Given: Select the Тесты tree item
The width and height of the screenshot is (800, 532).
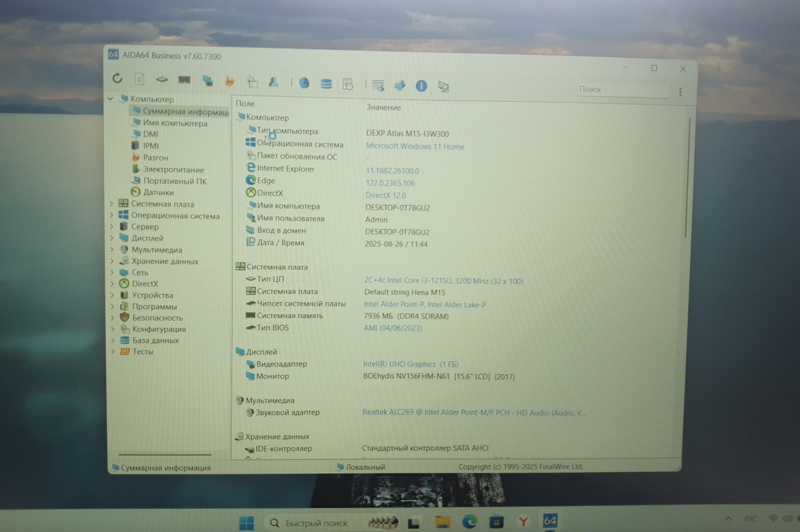Looking at the screenshot, I should [137, 352].
